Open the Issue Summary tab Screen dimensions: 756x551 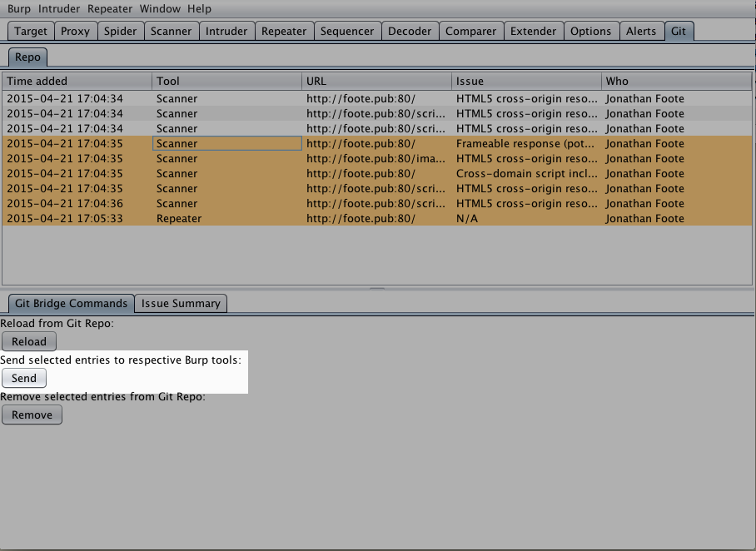(181, 303)
